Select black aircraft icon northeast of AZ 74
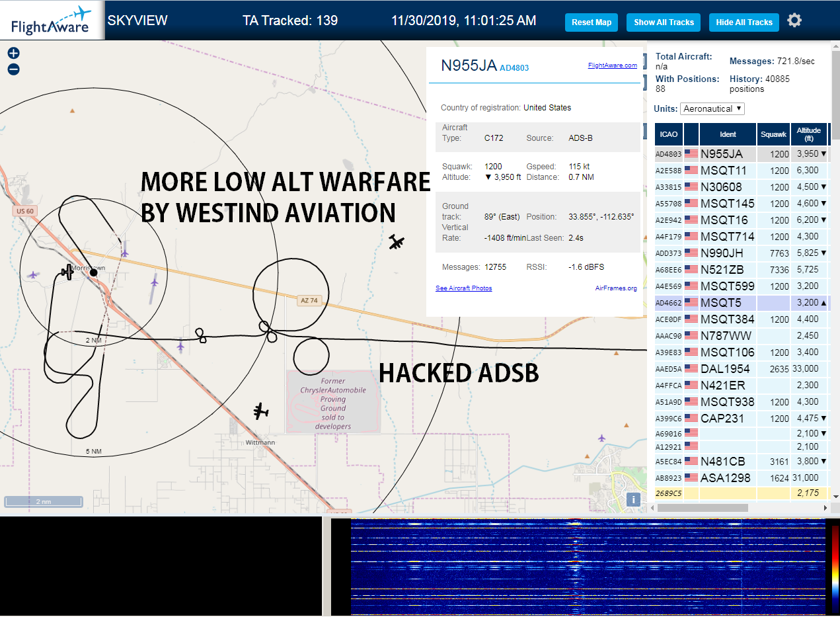This screenshot has width=840, height=617. (396, 242)
